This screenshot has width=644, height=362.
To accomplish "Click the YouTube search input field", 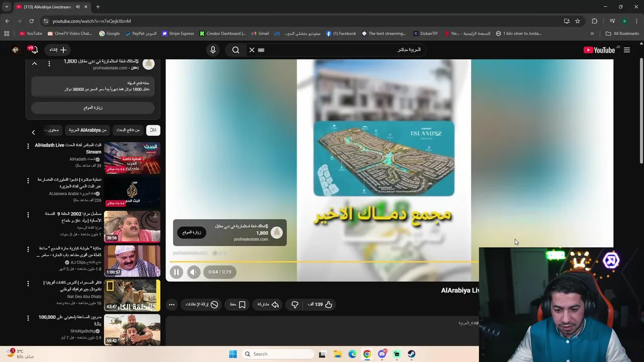I will tap(342, 50).
